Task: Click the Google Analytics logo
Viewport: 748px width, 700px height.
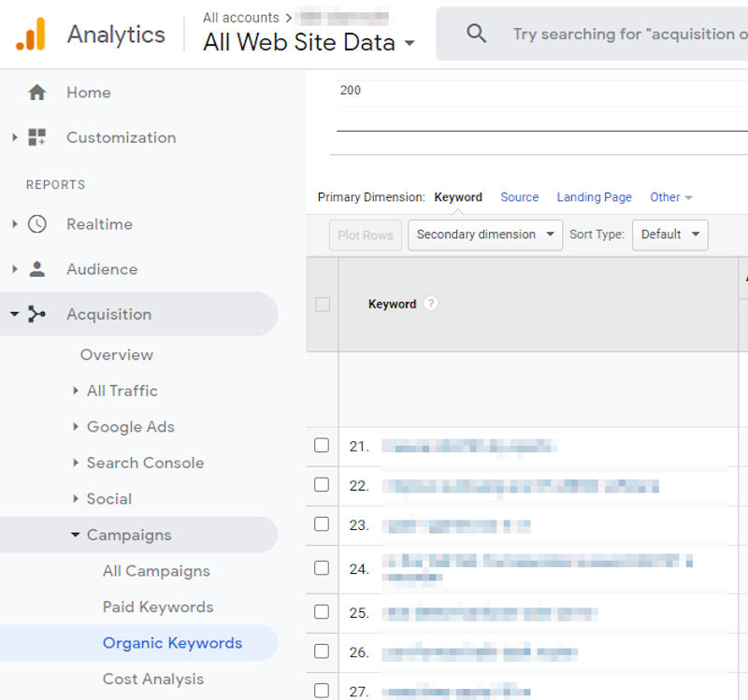Action: pyautogui.click(x=35, y=34)
